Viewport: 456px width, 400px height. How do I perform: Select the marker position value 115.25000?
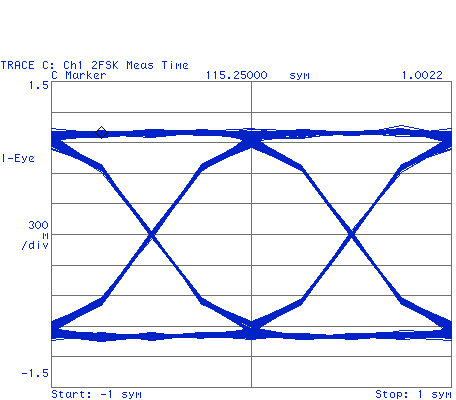(x=236, y=75)
